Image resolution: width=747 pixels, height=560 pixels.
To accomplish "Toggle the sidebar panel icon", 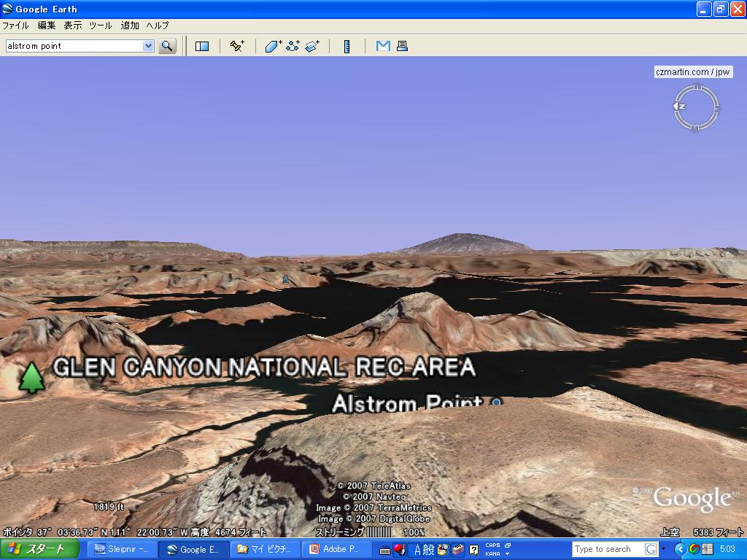I will pos(202,46).
